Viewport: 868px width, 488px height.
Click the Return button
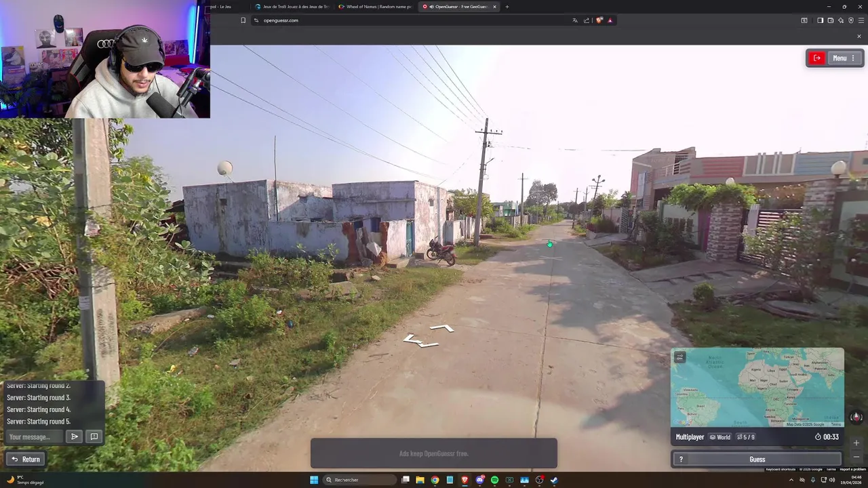(25, 460)
